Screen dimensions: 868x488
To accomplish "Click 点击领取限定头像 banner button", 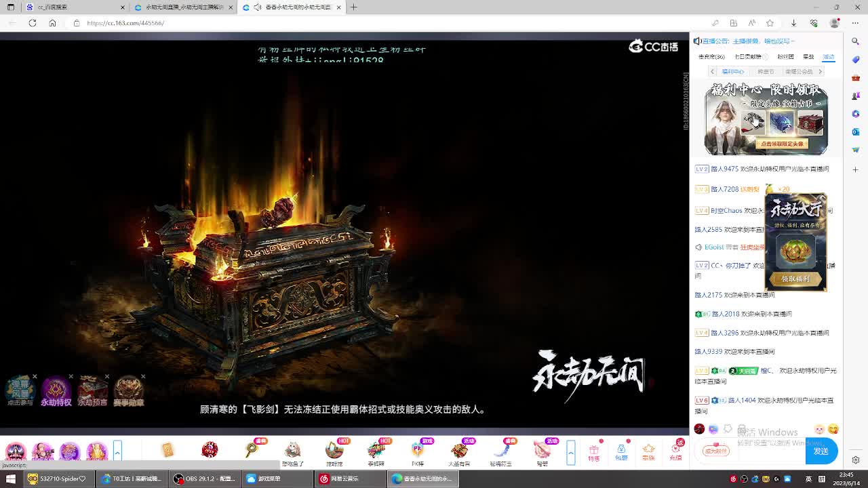I will 781,144.
